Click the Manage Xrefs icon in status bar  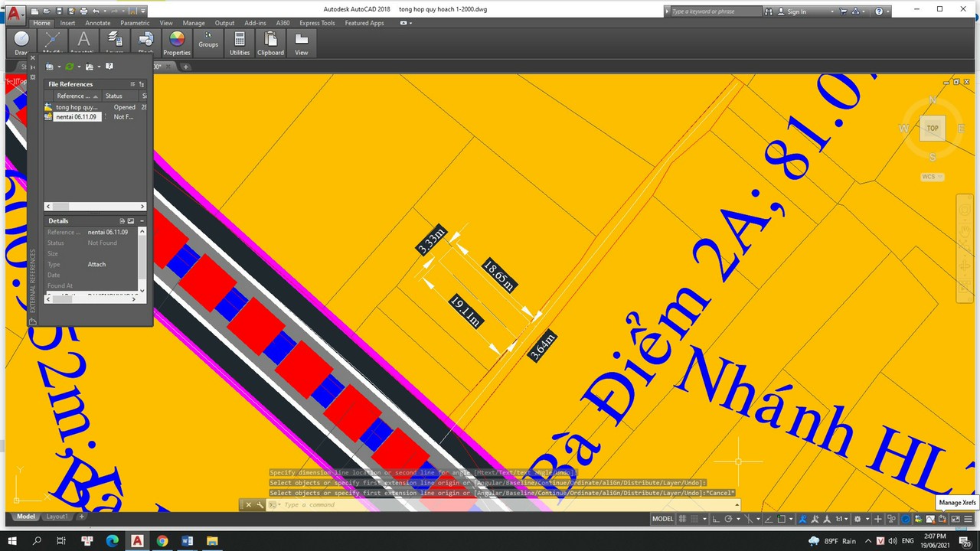(942, 519)
